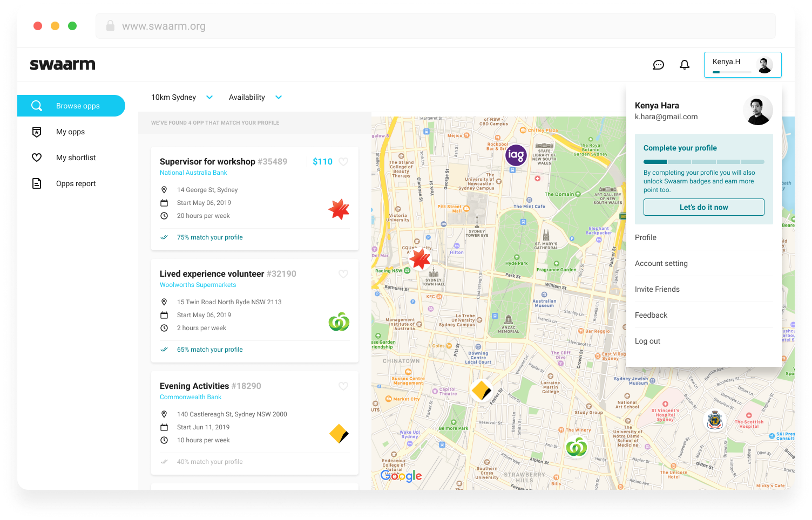Click Log out in the profile menu
812x520 pixels.
pos(647,341)
